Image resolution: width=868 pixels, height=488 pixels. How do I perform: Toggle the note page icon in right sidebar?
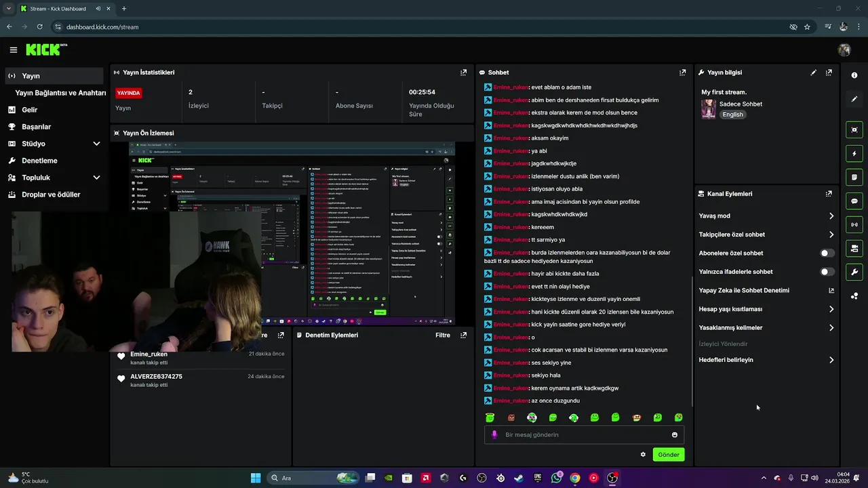pyautogui.click(x=854, y=177)
